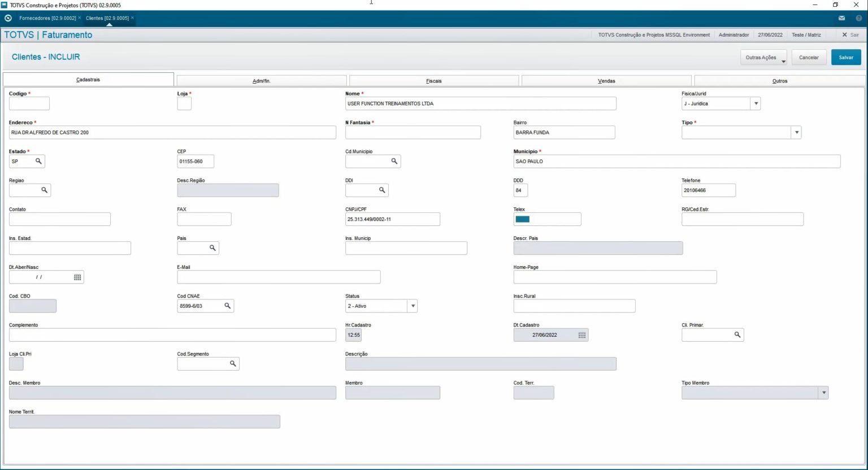Click the Municipio field with SAO PAULO
Screen dimensions: 868x470
click(x=677, y=162)
